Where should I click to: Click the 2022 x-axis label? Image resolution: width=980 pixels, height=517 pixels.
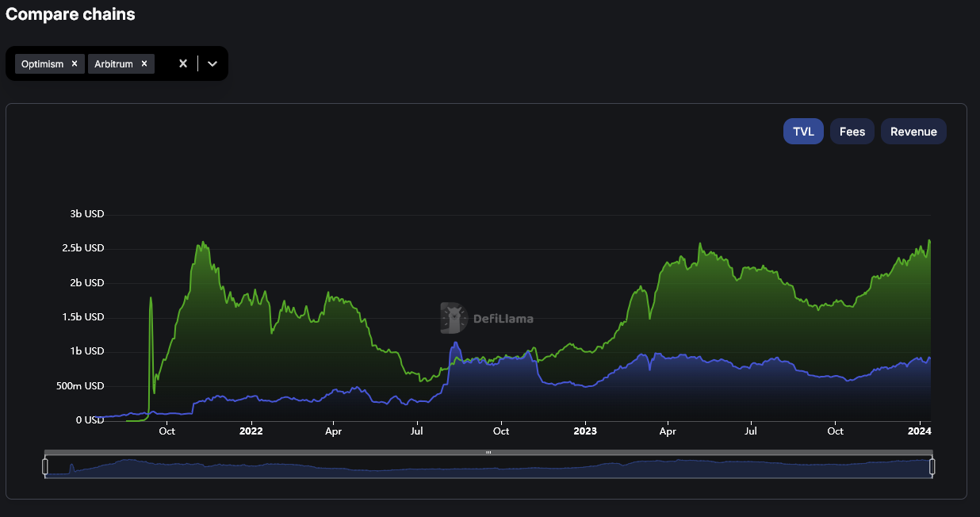(251, 431)
